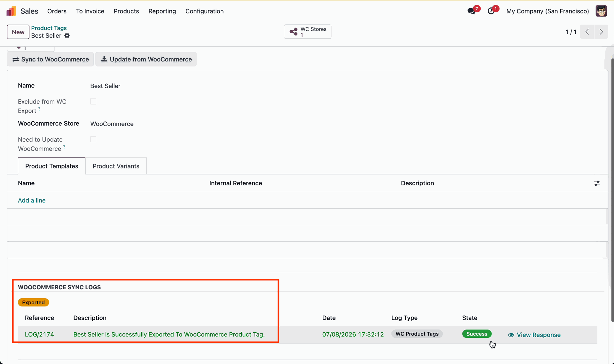Open the discuss messages icon
Image resolution: width=614 pixels, height=364 pixels.
point(471,11)
